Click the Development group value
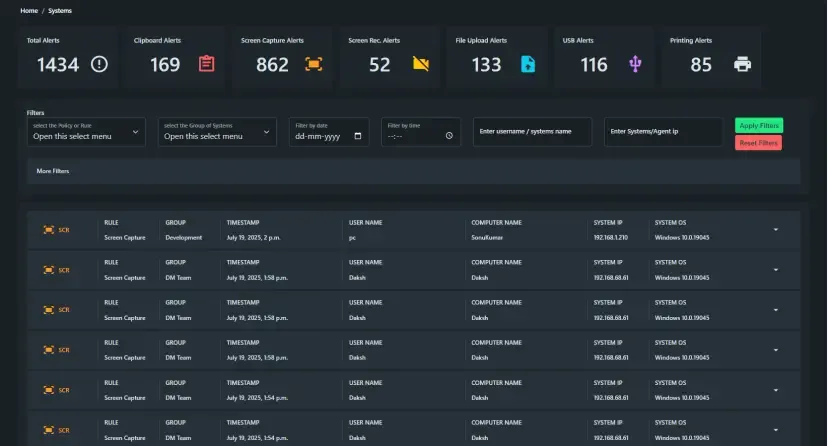Image resolution: width=828 pixels, height=446 pixels. click(183, 238)
